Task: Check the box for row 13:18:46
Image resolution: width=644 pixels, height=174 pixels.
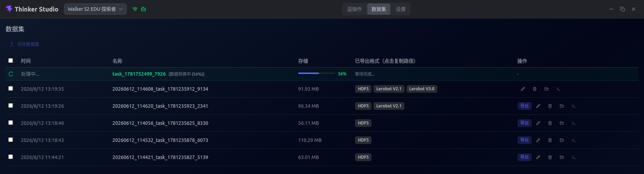Action: (x=10, y=123)
